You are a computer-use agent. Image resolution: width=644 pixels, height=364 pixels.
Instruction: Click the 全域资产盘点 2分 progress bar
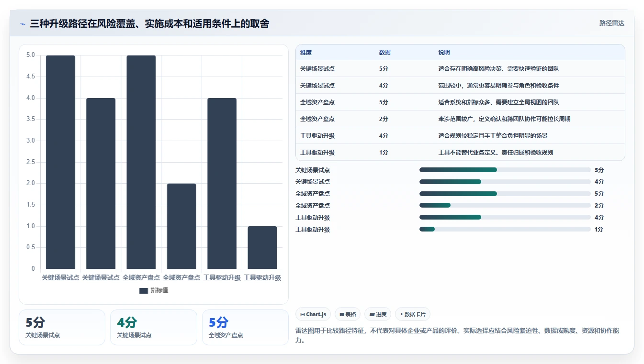(505, 206)
